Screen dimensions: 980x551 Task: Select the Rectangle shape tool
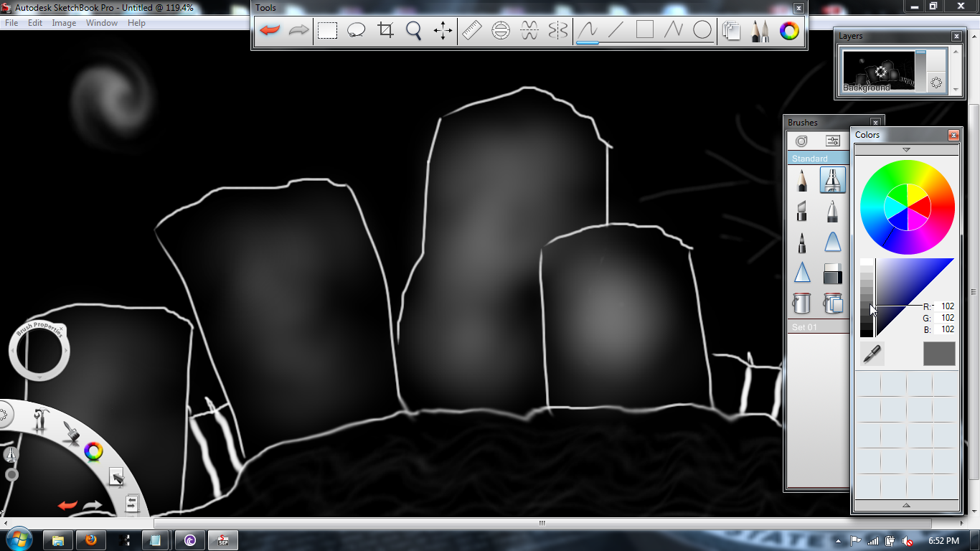point(645,30)
